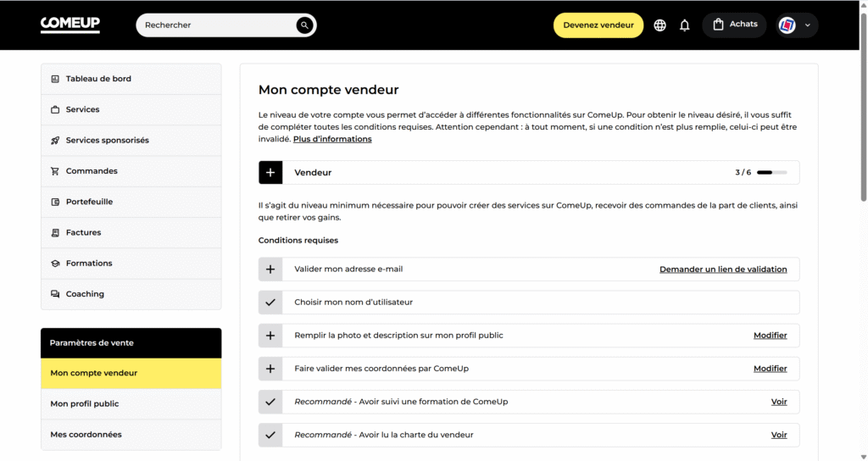Click the Vendeur 3/6 progress bar
Image resolution: width=868 pixels, height=461 pixels.
[771, 172]
